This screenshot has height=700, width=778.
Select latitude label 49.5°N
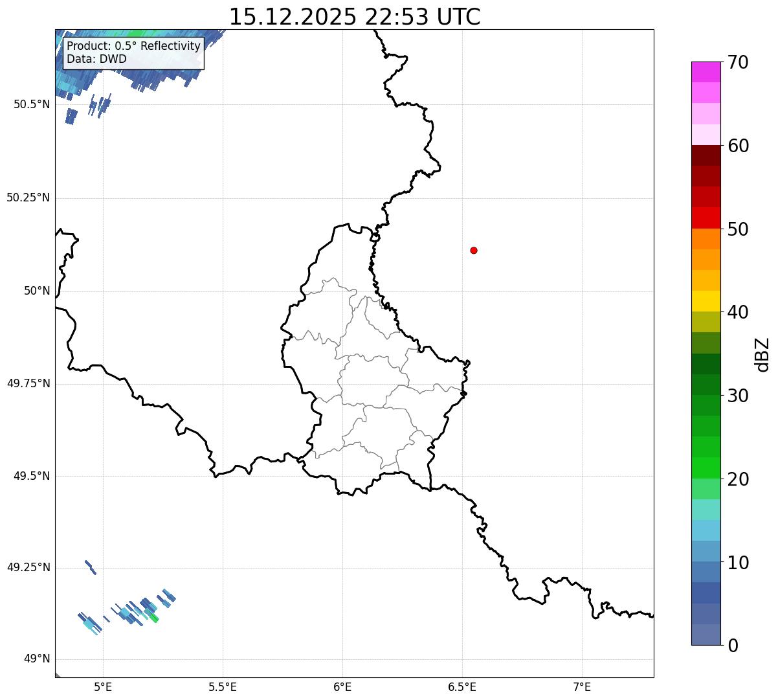31,476
